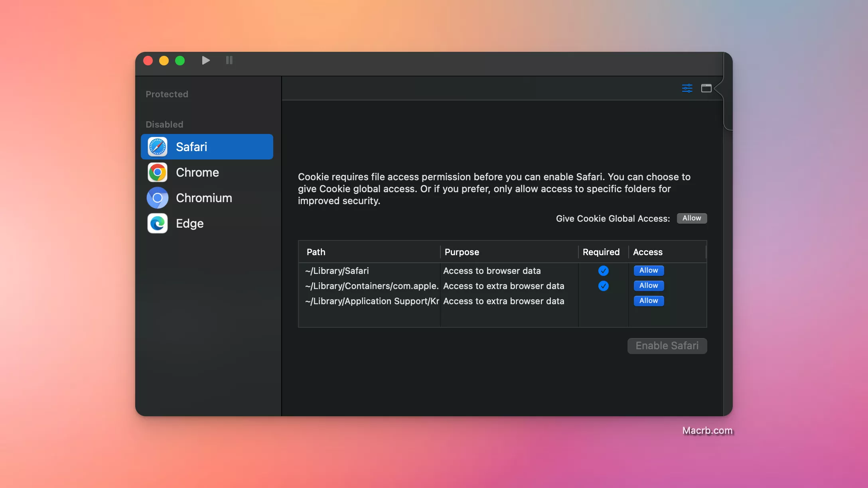Click the Required column header
Image resolution: width=868 pixels, height=488 pixels.
tap(603, 252)
